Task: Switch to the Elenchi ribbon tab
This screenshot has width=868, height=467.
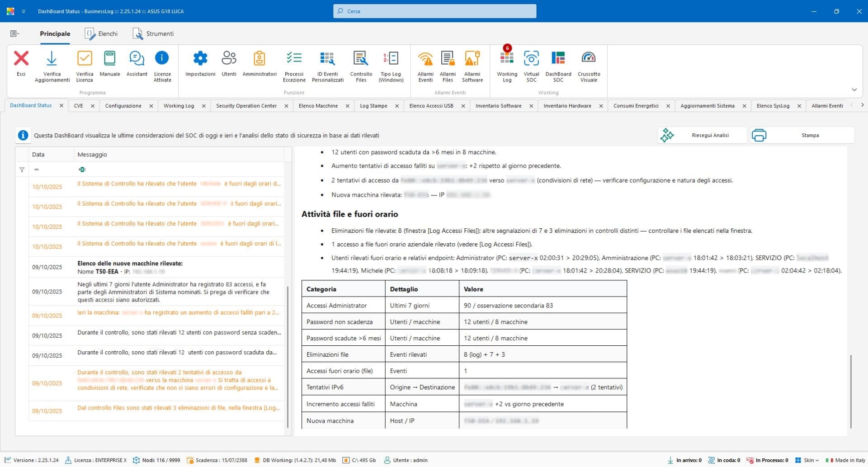Action: tap(102, 34)
